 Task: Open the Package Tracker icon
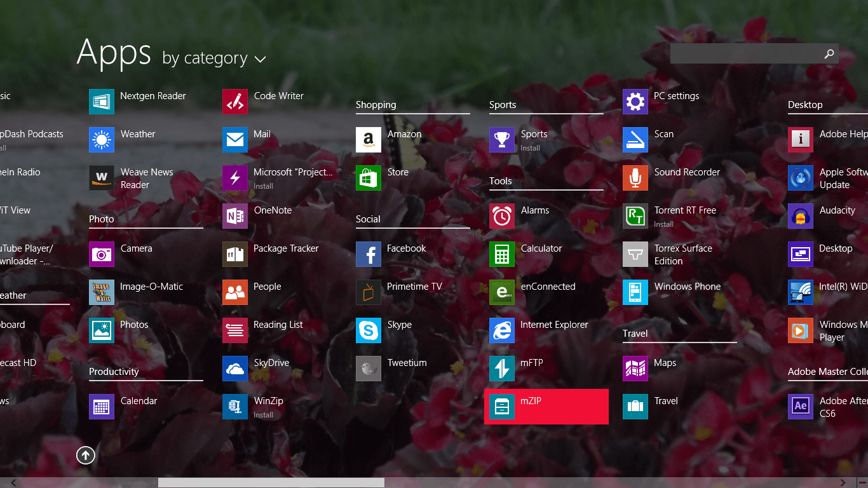click(x=235, y=254)
